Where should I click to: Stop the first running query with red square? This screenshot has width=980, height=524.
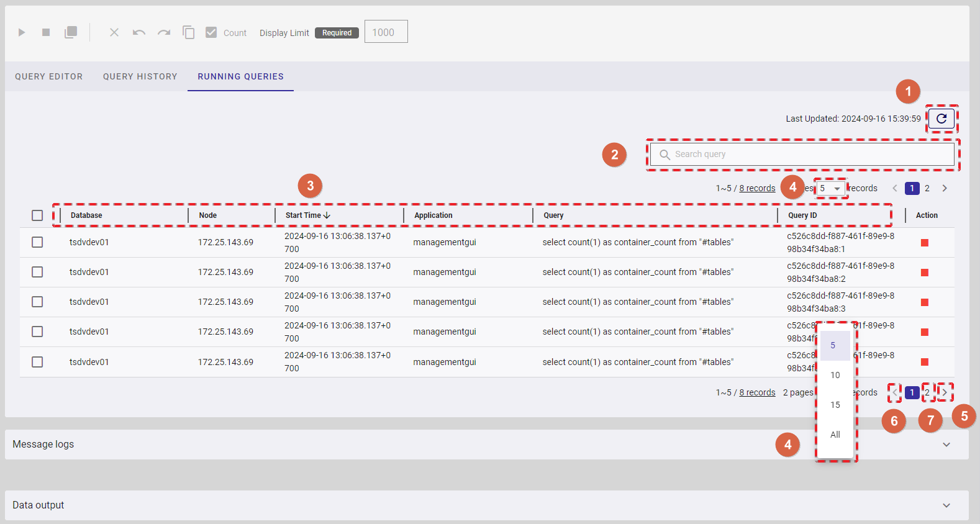click(924, 243)
